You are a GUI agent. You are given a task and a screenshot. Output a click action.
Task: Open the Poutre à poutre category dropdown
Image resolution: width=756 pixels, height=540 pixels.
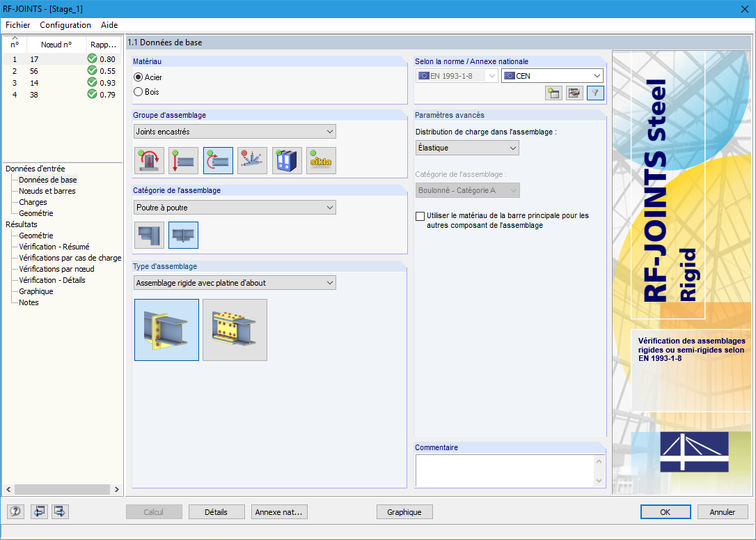click(x=235, y=208)
